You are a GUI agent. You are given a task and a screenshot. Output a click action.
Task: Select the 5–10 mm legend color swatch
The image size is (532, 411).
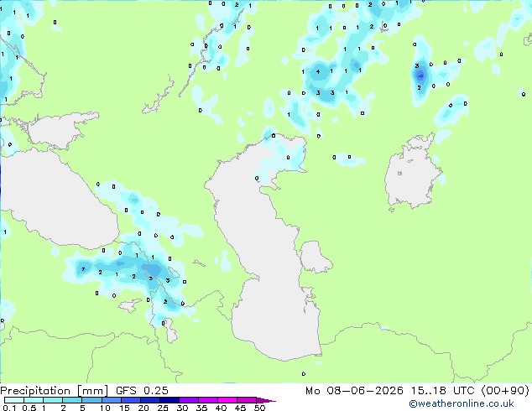click(x=91, y=400)
